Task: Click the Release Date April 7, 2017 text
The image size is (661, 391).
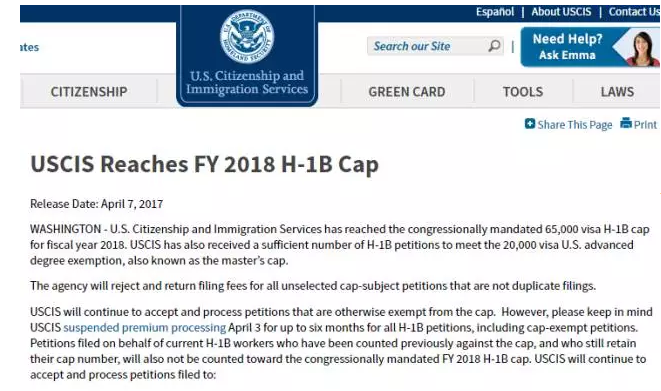Action: pos(97,204)
